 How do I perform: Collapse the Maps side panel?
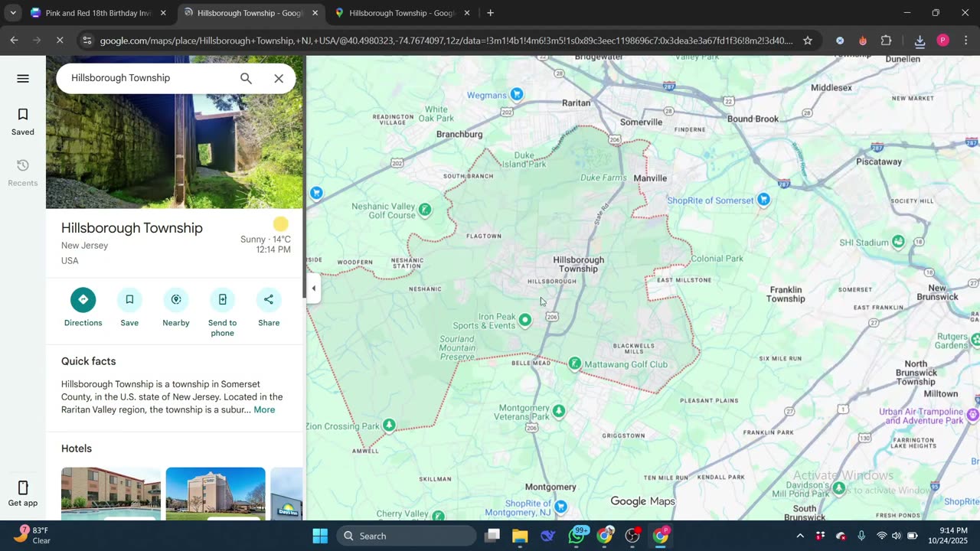[313, 289]
